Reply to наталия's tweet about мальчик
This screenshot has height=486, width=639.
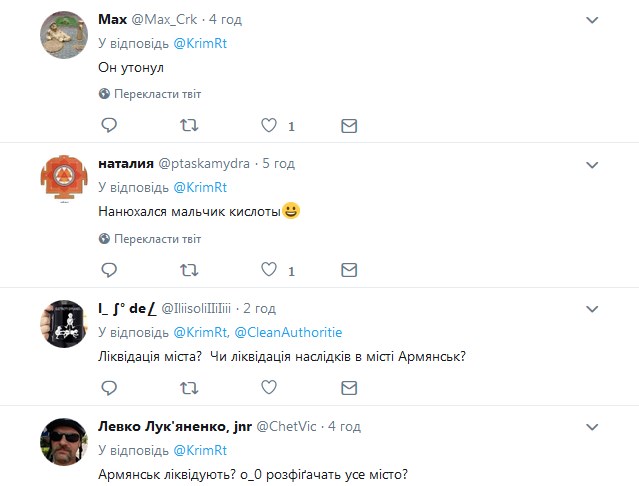(x=110, y=271)
